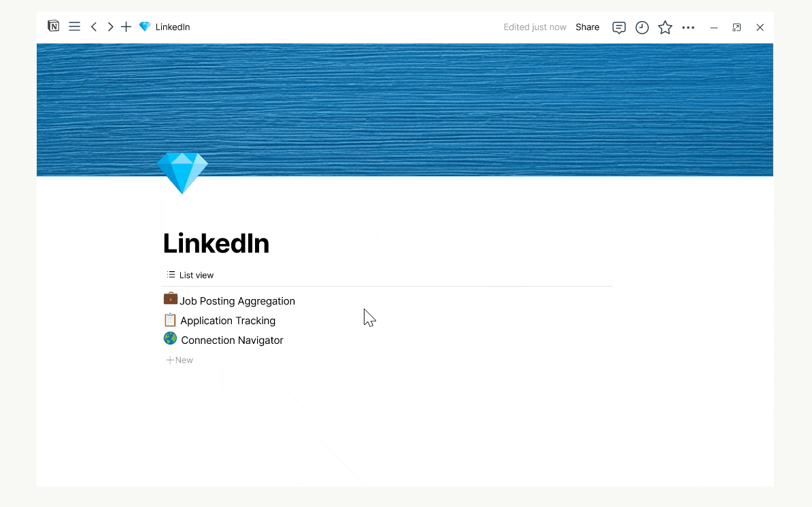Open the three-dot more options menu
Image resolution: width=812 pixels, height=507 pixels.
[688, 27]
